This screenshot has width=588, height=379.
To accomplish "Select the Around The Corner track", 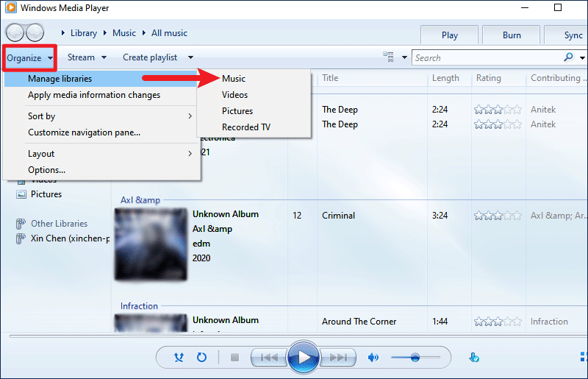I will point(359,322).
